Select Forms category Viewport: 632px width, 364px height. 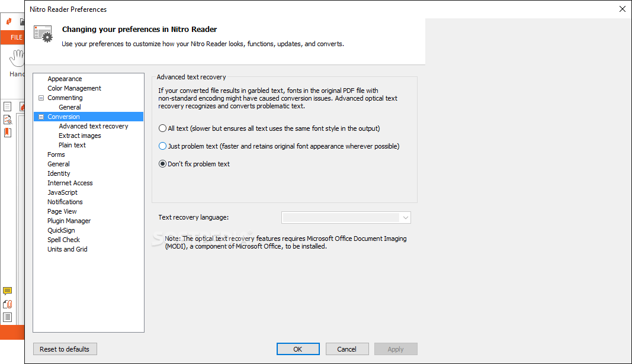tap(56, 154)
